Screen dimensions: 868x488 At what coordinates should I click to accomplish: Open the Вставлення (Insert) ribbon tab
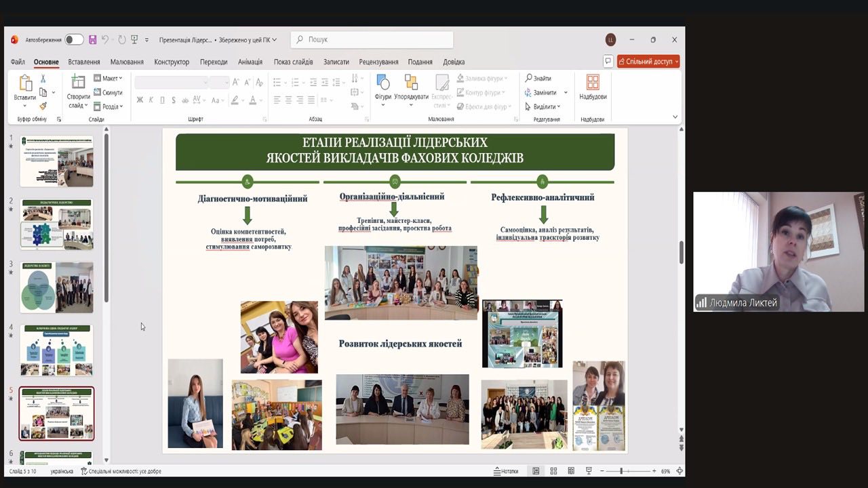tap(84, 62)
